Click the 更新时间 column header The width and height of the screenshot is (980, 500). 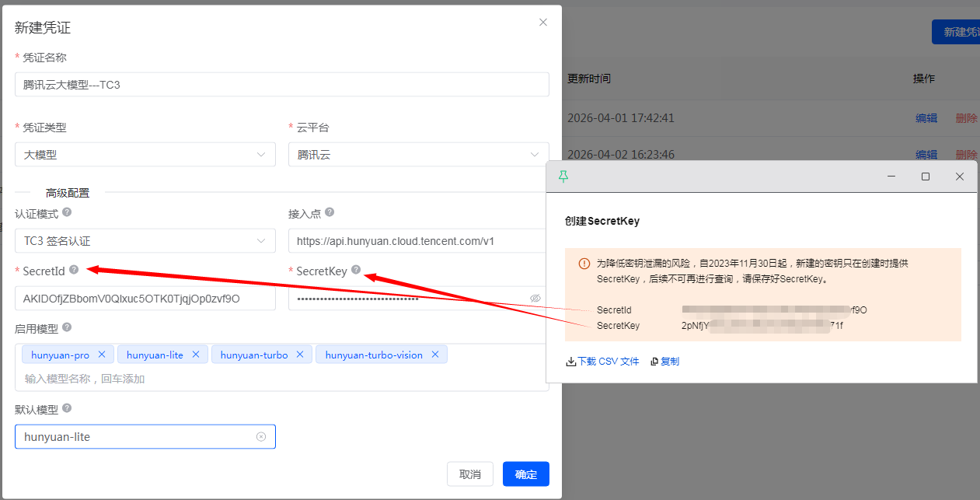coord(589,79)
